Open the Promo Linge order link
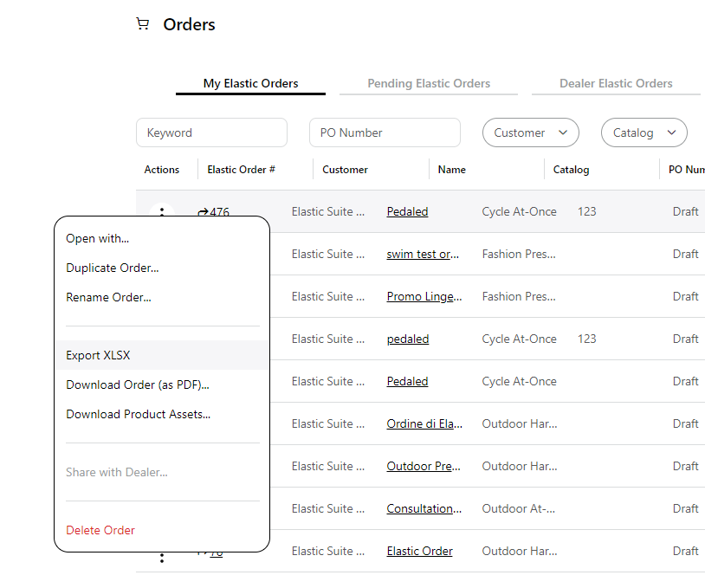Viewport: 705px width, 588px height. point(424,296)
